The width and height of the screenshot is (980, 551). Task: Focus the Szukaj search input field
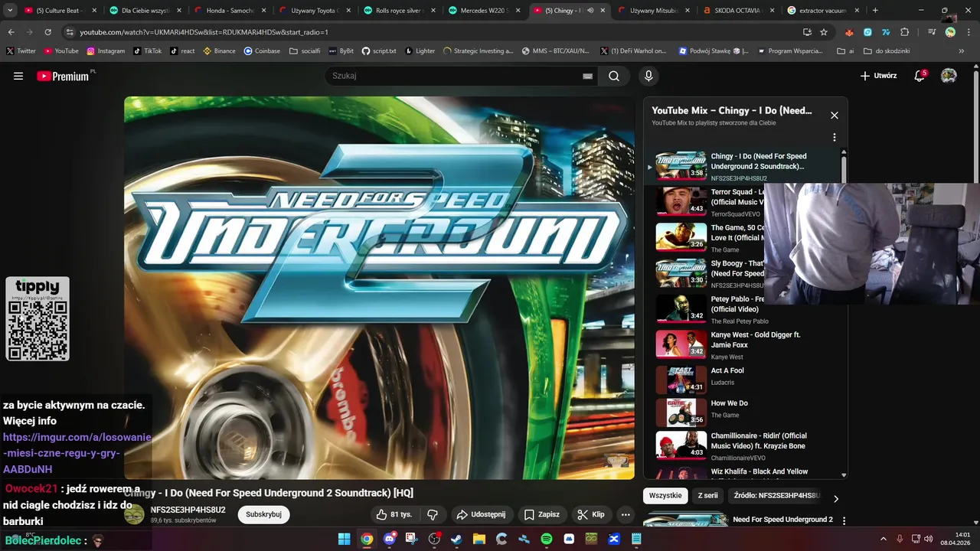click(456, 76)
